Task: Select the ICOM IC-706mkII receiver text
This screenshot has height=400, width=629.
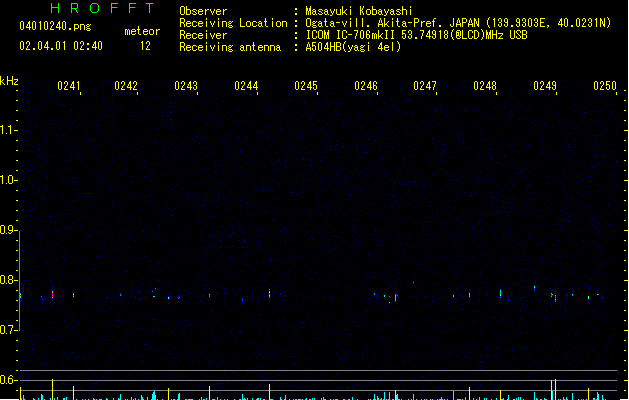Action: tap(416, 35)
